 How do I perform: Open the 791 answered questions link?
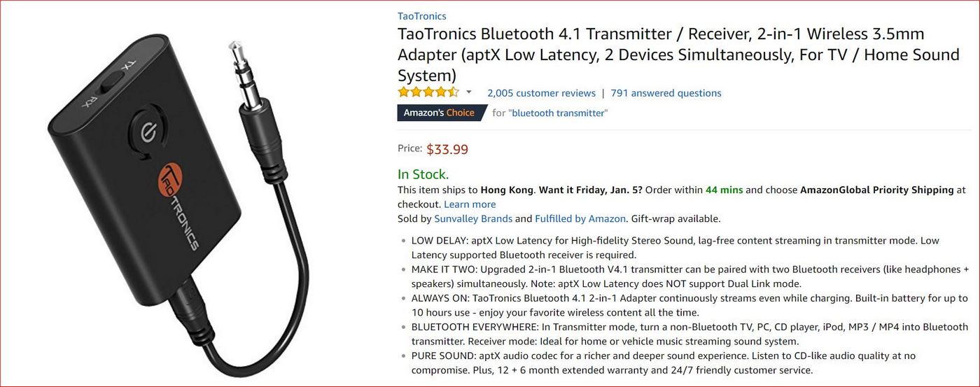pos(666,93)
